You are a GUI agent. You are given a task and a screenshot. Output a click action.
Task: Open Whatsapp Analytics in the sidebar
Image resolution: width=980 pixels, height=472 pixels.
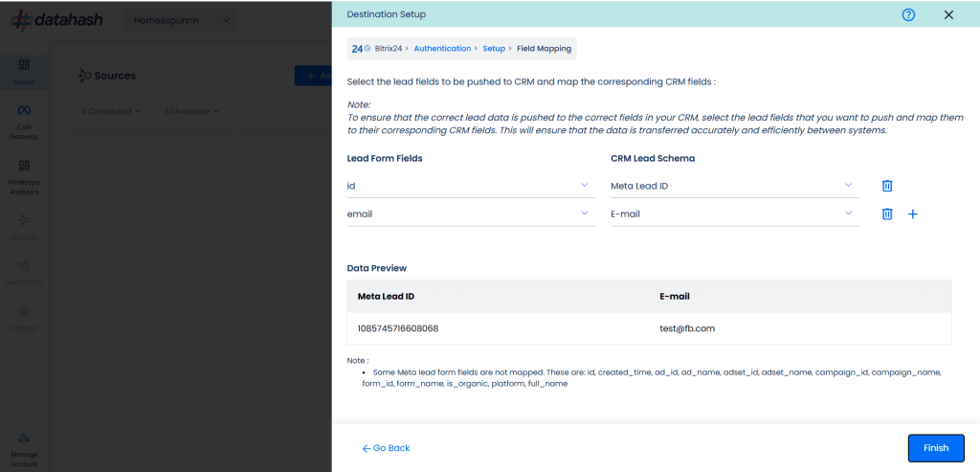point(24,177)
